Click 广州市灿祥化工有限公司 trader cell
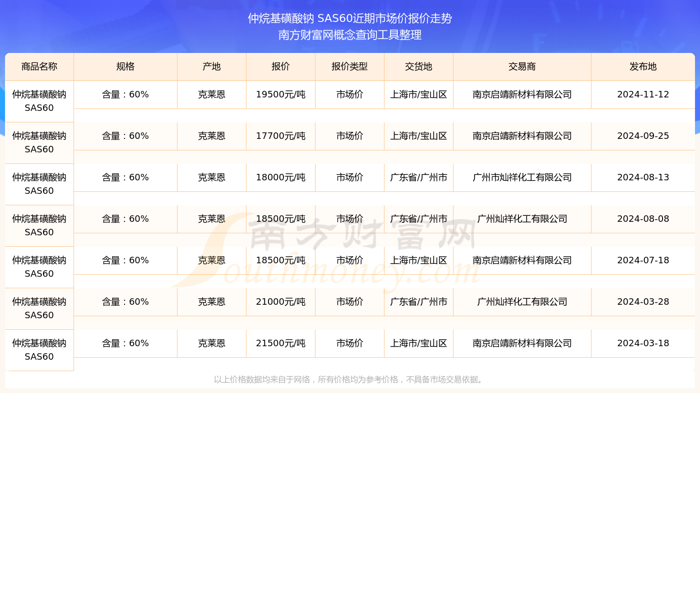The image size is (700, 602). (x=522, y=178)
